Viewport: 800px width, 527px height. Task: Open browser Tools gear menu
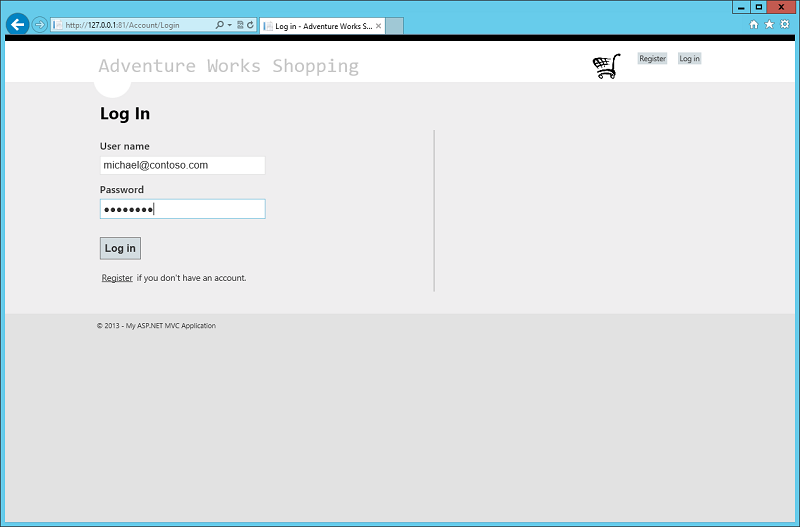(x=785, y=24)
